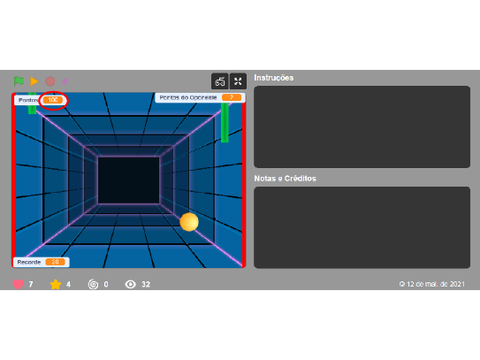Start the project with the green flag
Image resolution: width=480 pixels, height=360 pixels.
pos(19,81)
